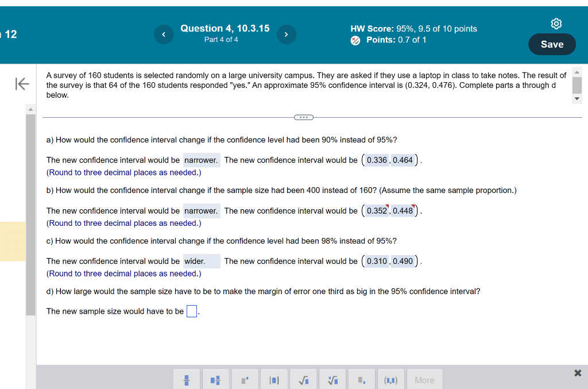This screenshot has height=389, width=588.
Task: Open More math palette options
Action: (424, 380)
